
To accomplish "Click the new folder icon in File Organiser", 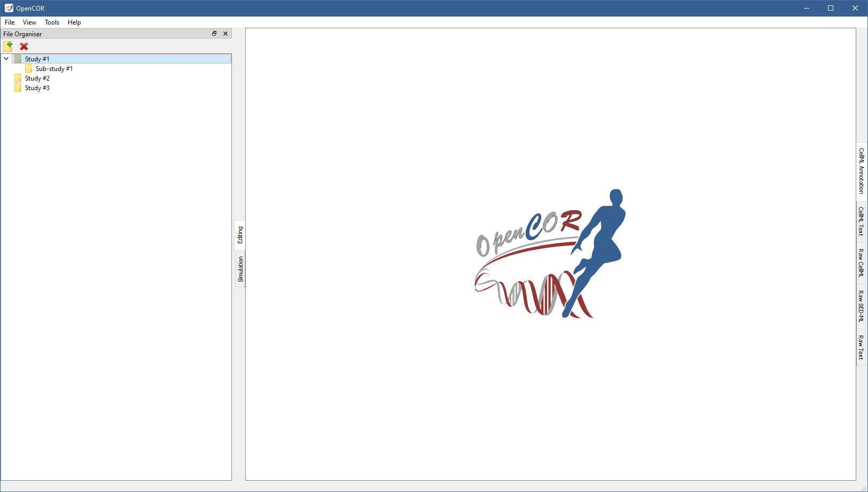I will point(8,46).
